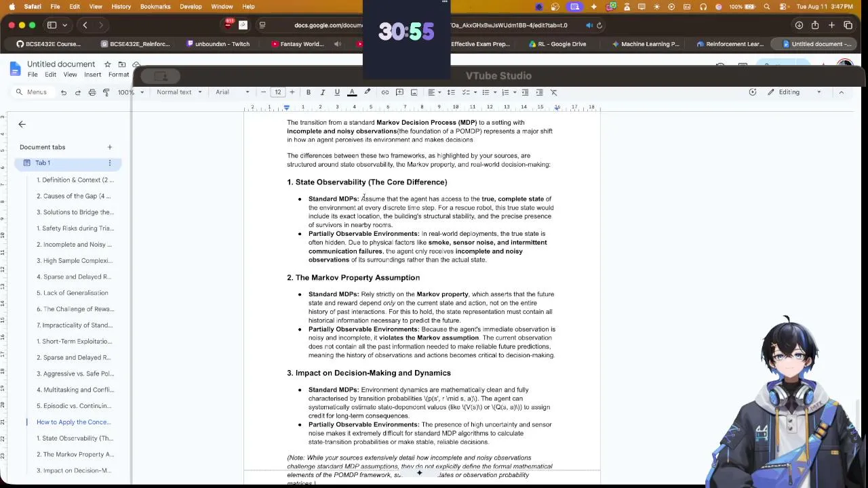Open the Arial font dropdown
This screenshot has width=868, height=488.
point(233,92)
